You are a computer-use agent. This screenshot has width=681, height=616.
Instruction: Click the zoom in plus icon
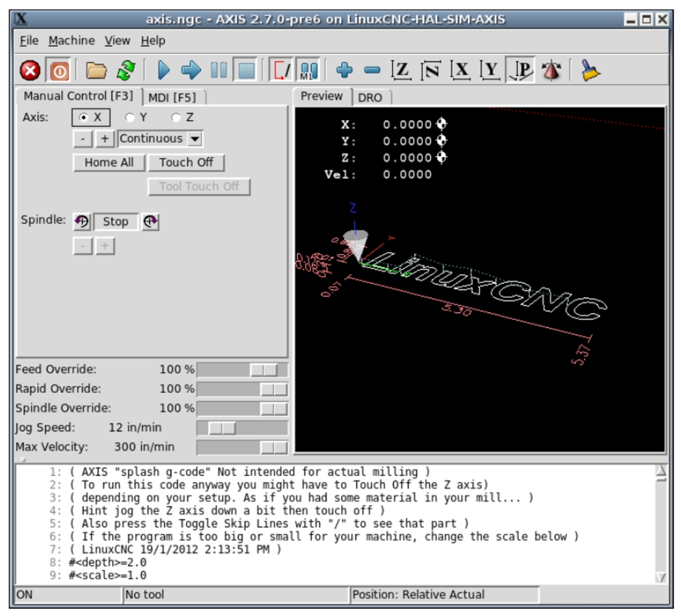pos(345,70)
